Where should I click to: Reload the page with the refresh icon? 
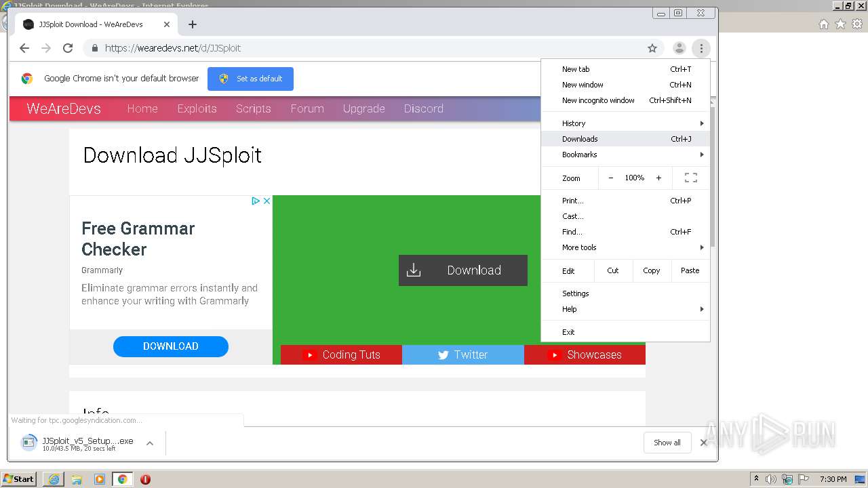tap(68, 48)
